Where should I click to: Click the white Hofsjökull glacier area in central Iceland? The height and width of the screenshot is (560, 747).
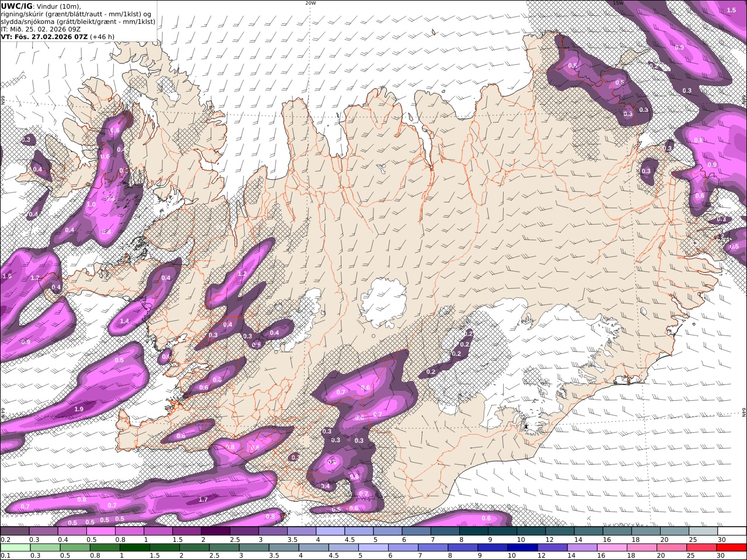pos(384,301)
